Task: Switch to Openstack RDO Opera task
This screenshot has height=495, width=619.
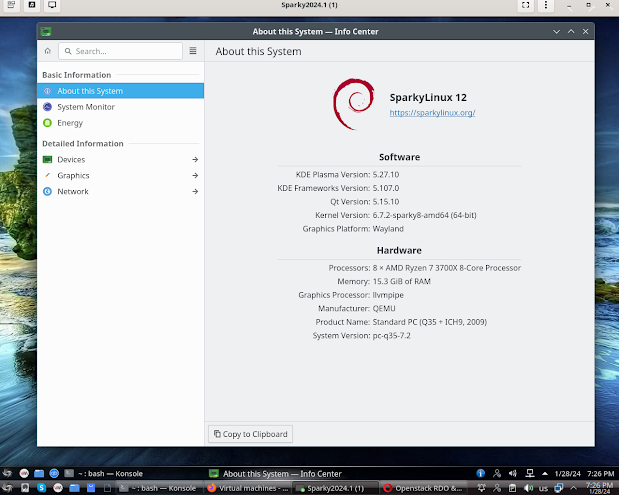Action: pos(424,488)
